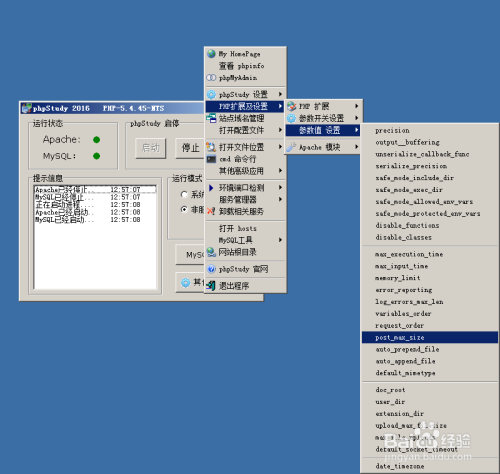Open 查看 phpinfo menu entry
The image size is (500, 474).
[x=245, y=66]
